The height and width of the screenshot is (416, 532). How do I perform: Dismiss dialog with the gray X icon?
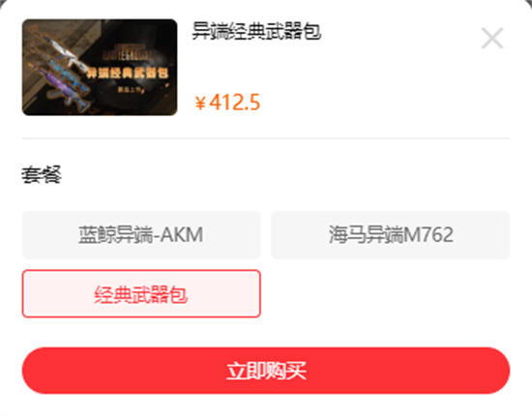coord(492,38)
